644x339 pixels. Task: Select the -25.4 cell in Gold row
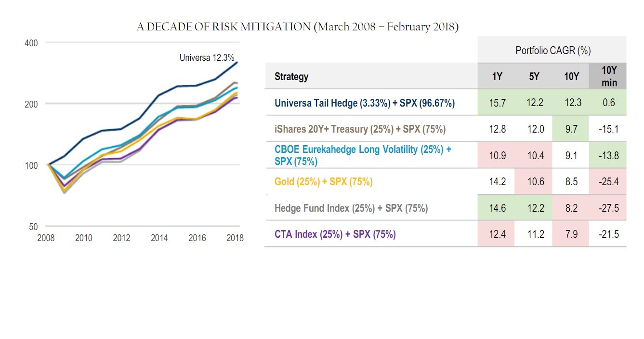[x=608, y=182]
